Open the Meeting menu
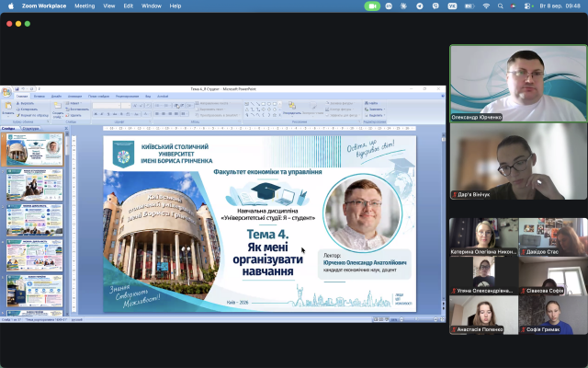This screenshot has height=368, width=588. pos(85,6)
